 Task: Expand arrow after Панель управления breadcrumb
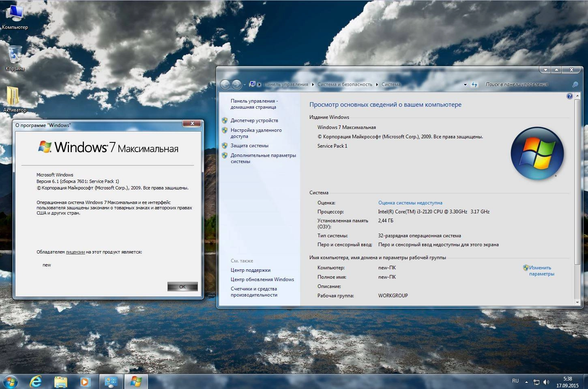point(313,84)
